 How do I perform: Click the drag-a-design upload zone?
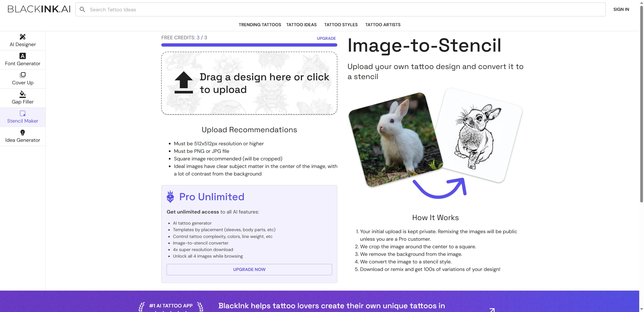(249, 83)
